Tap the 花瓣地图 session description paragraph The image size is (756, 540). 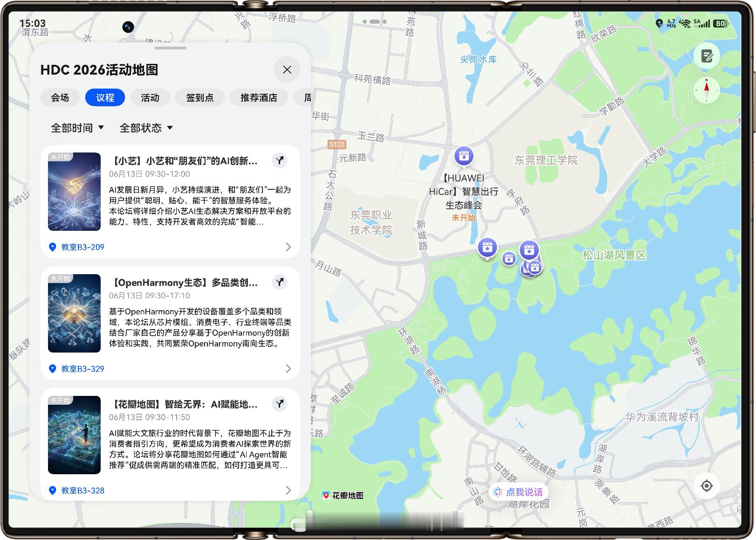point(200,449)
